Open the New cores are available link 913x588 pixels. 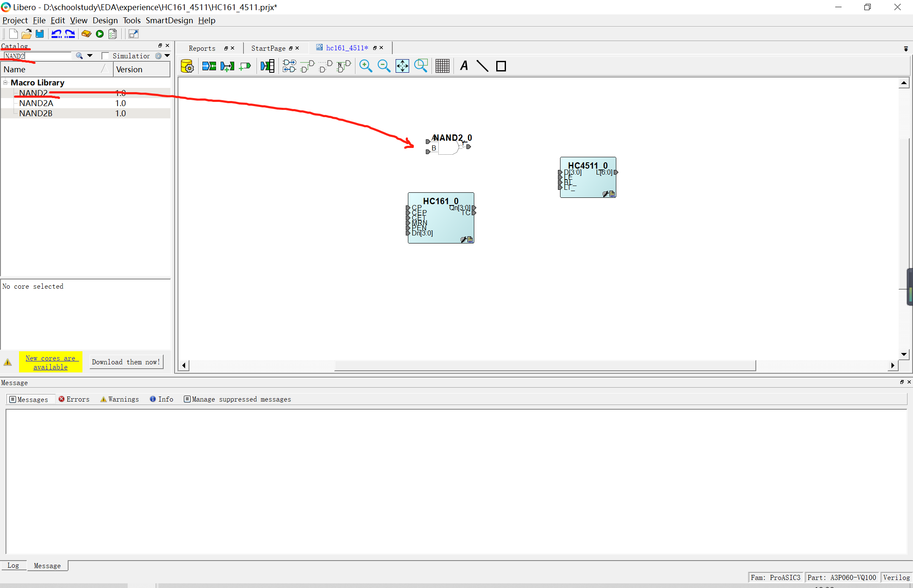50,362
